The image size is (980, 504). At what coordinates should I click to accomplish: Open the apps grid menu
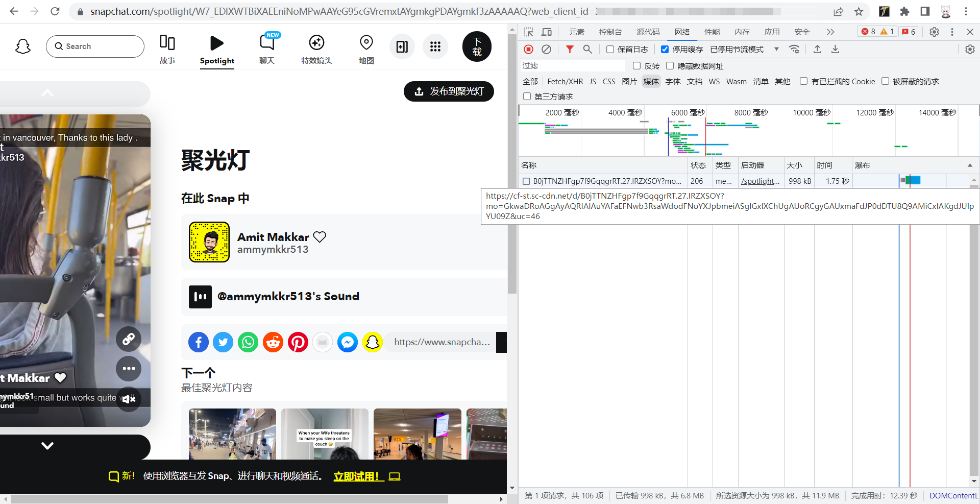tap(435, 47)
